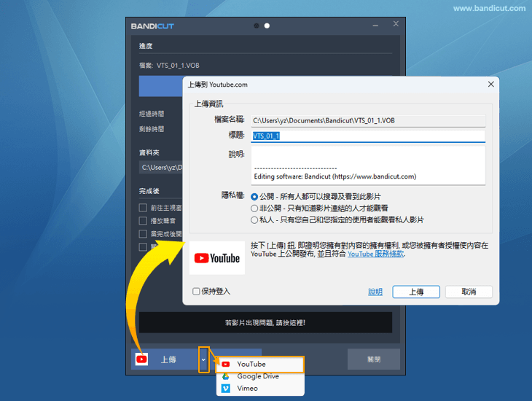The image size is (532, 401).
Task: Open the YouTube 服務條款 link
Action: tap(375, 254)
